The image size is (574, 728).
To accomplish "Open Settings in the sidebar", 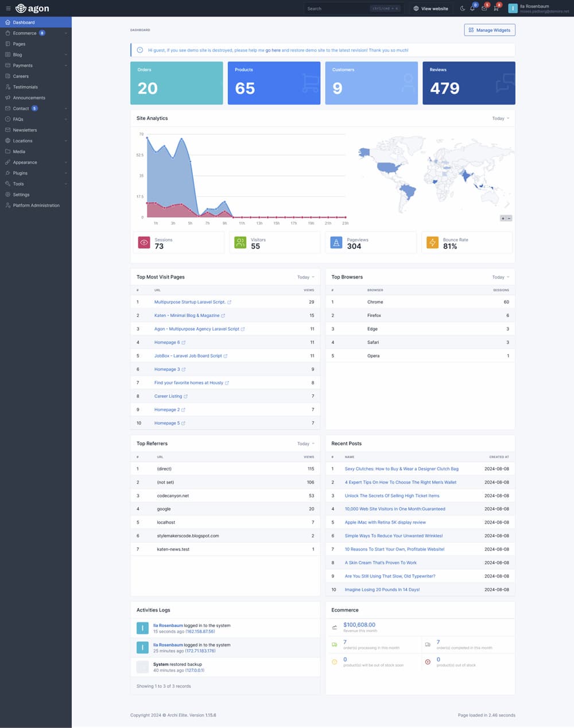I will (36, 195).
